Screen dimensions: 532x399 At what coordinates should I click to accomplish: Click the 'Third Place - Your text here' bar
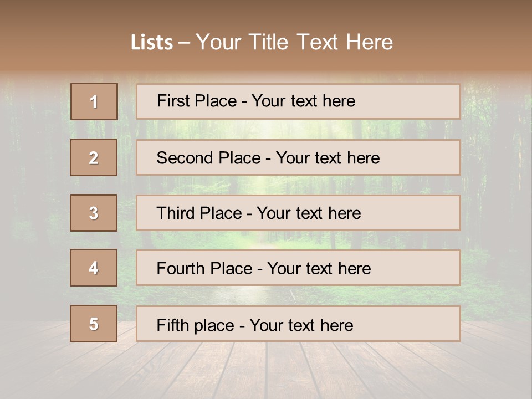click(x=298, y=213)
